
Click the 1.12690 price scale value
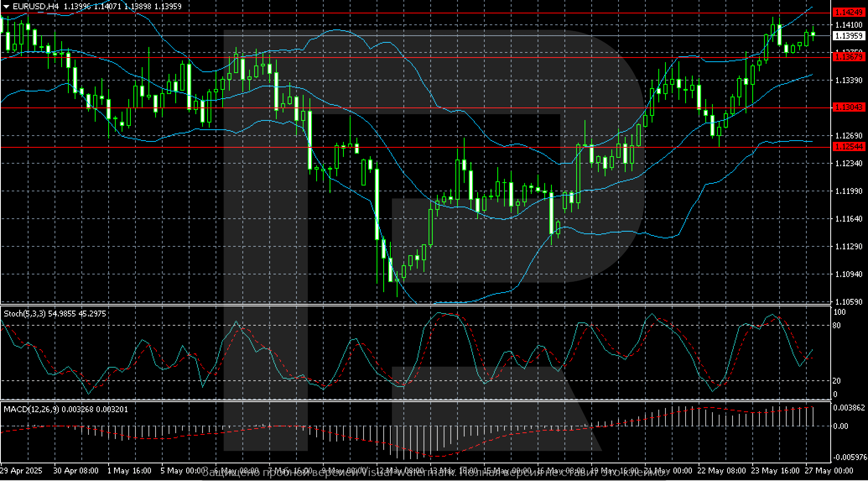[x=849, y=136]
